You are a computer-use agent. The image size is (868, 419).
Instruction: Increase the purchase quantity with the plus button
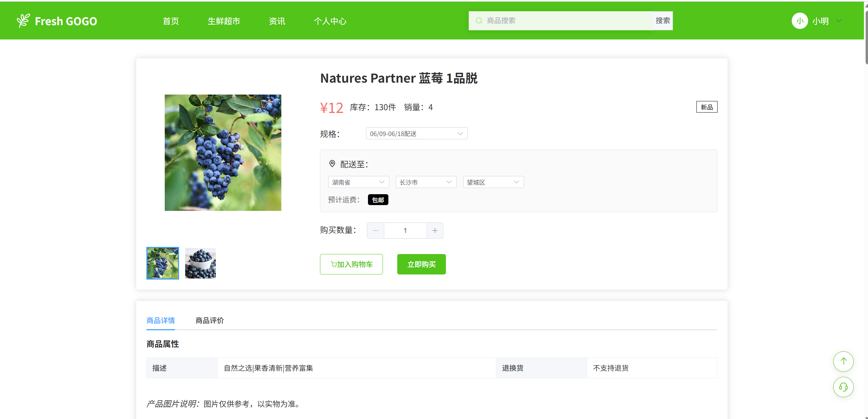(435, 231)
